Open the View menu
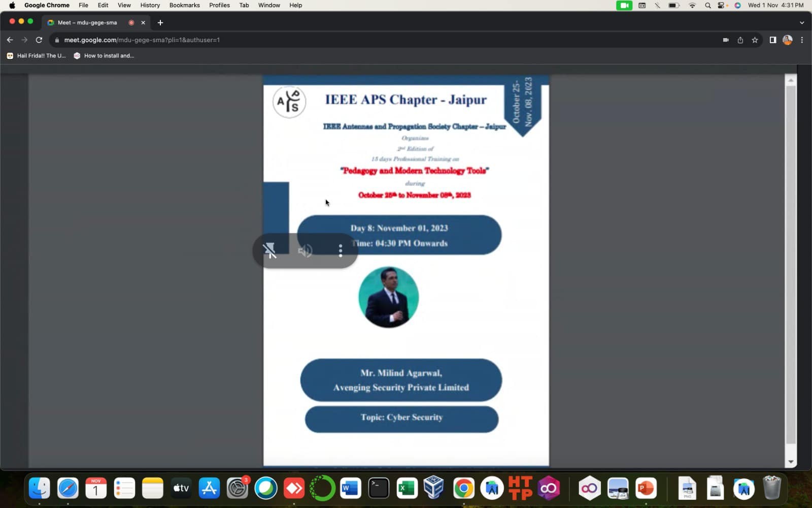Image resolution: width=812 pixels, height=508 pixels. (124, 5)
